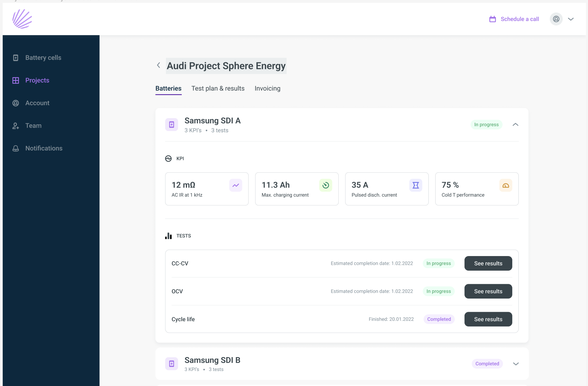The image size is (588, 386).
Task: Expand the Samsung SDI B card
Action: [x=516, y=364]
